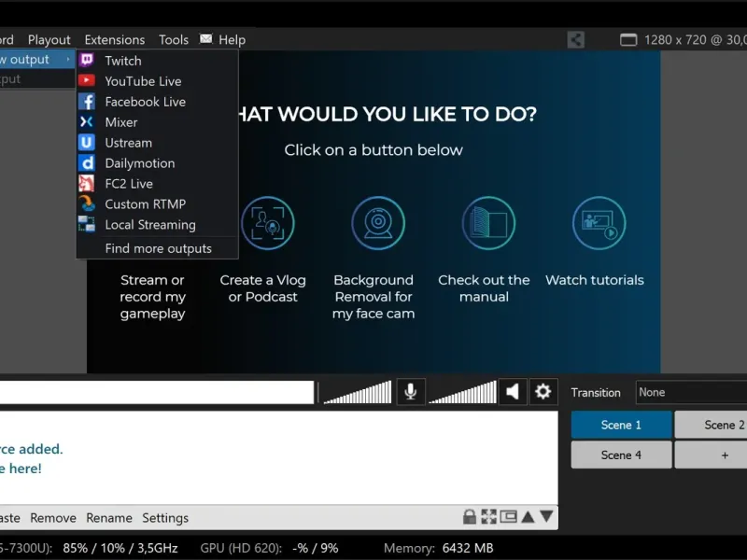Select the Dailymotion icon

coord(87,162)
